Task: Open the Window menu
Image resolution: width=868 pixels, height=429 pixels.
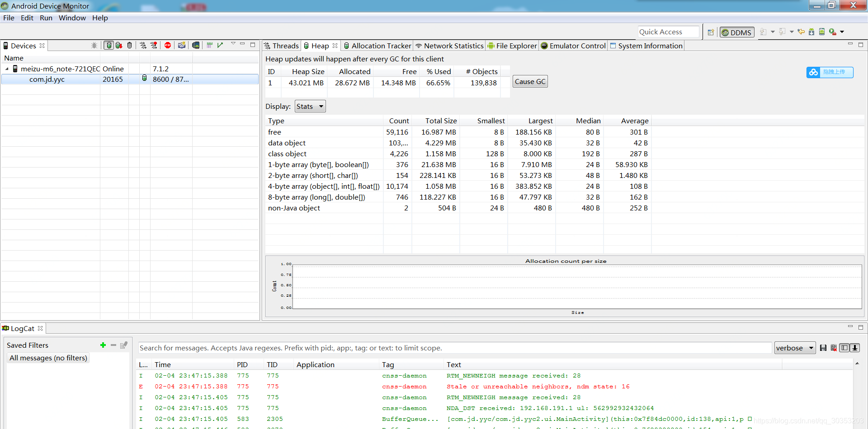Action: click(72, 18)
